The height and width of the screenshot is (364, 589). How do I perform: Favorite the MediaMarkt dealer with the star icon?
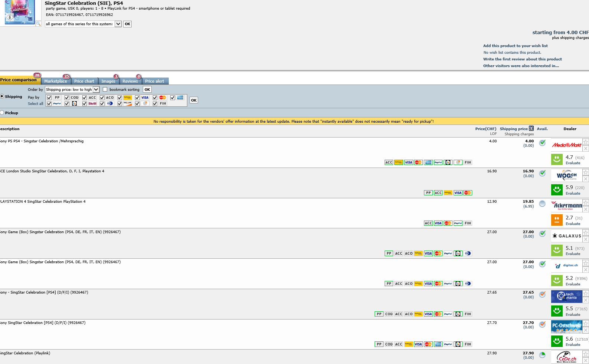click(x=586, y=142)
